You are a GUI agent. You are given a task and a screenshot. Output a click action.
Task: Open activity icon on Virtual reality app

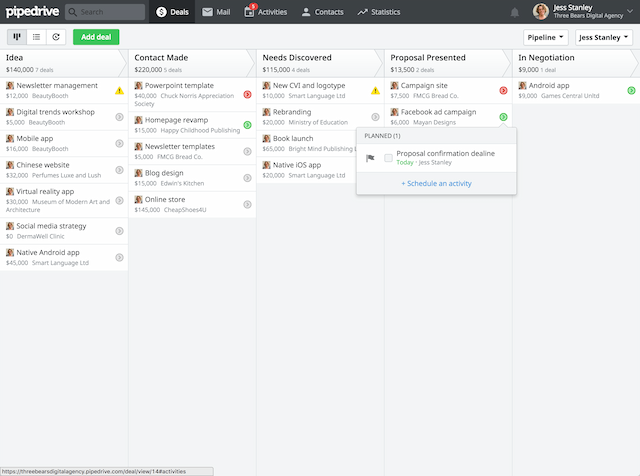point(119,200)
